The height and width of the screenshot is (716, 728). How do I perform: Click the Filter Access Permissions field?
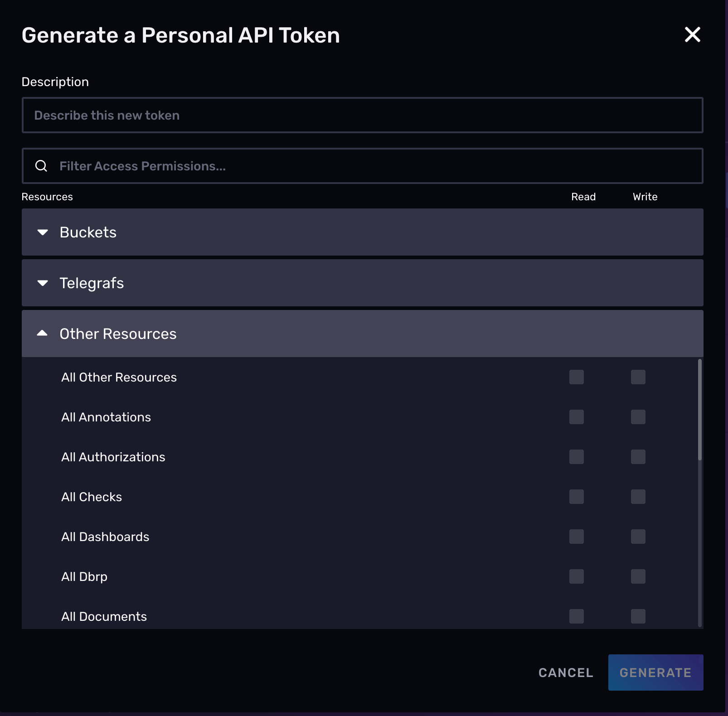coord(362,165)
